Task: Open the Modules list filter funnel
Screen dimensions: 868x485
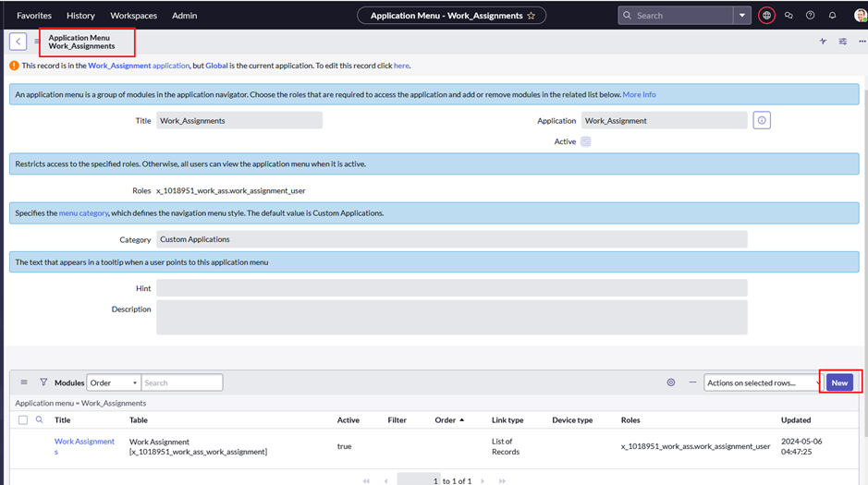Action: pos(43,382)
